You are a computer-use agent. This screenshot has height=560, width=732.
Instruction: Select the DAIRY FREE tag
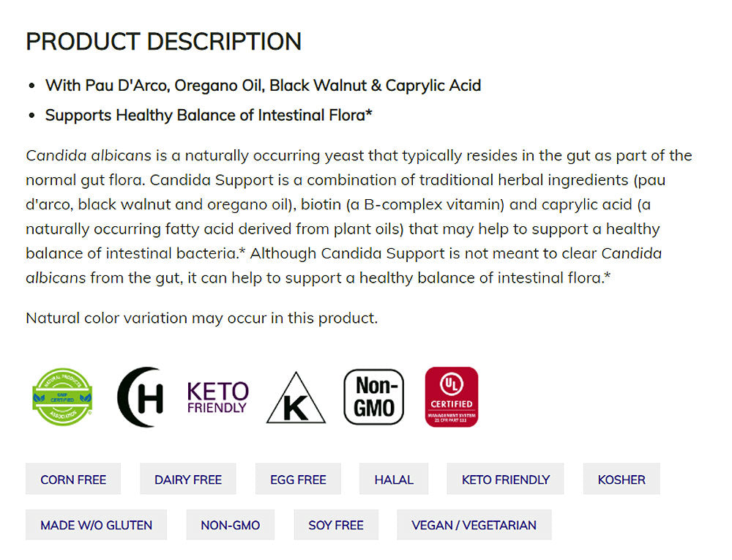(188, 479)
